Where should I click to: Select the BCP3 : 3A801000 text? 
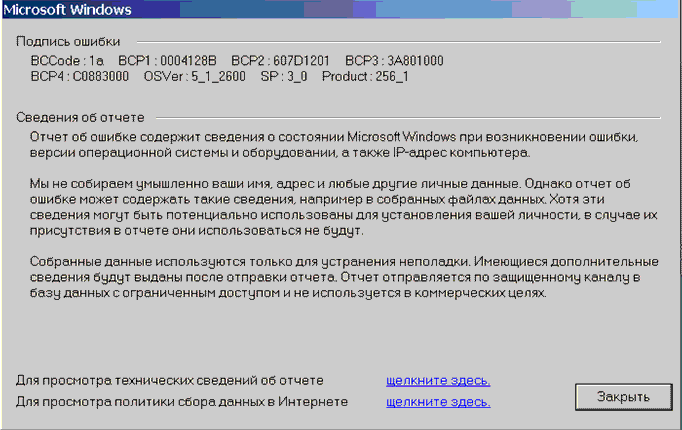394,60
